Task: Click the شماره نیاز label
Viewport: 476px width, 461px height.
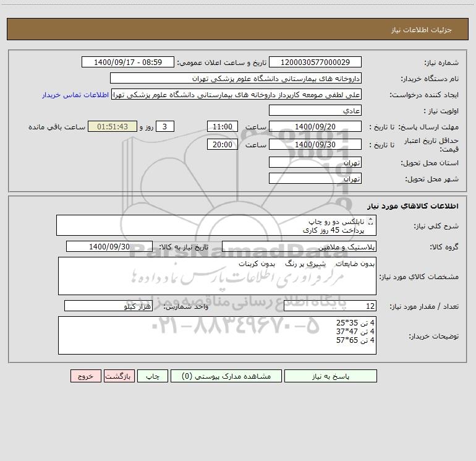Action: coord(441,62)
